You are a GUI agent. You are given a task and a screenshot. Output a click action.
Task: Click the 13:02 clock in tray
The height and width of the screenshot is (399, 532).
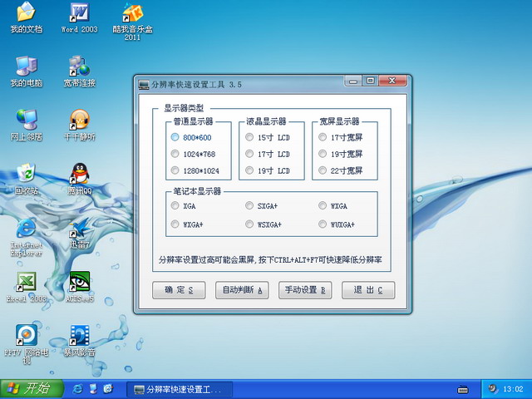tap(513, 389)
